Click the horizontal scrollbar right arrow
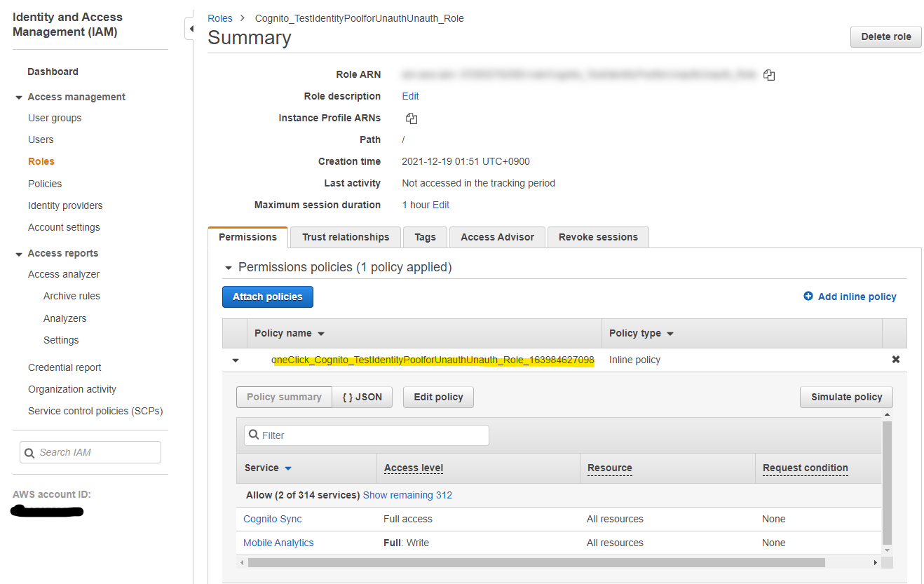Viewport: 924px width, 584px height. [x=875, y=562]
